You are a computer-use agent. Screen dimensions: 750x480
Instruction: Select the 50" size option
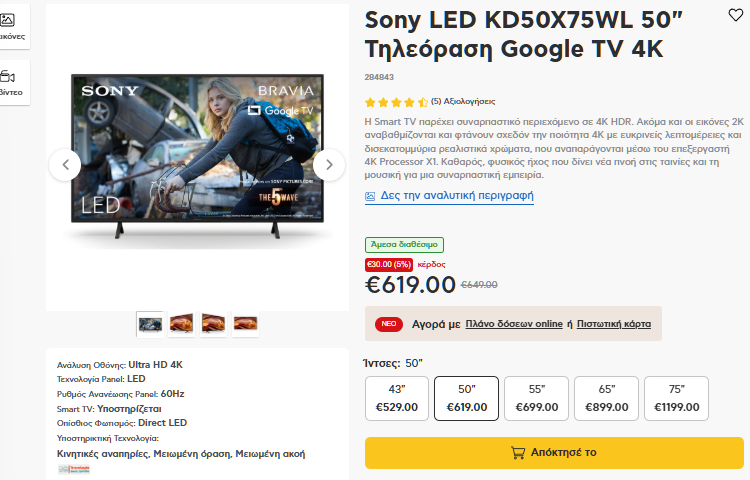tap(466, 398)
